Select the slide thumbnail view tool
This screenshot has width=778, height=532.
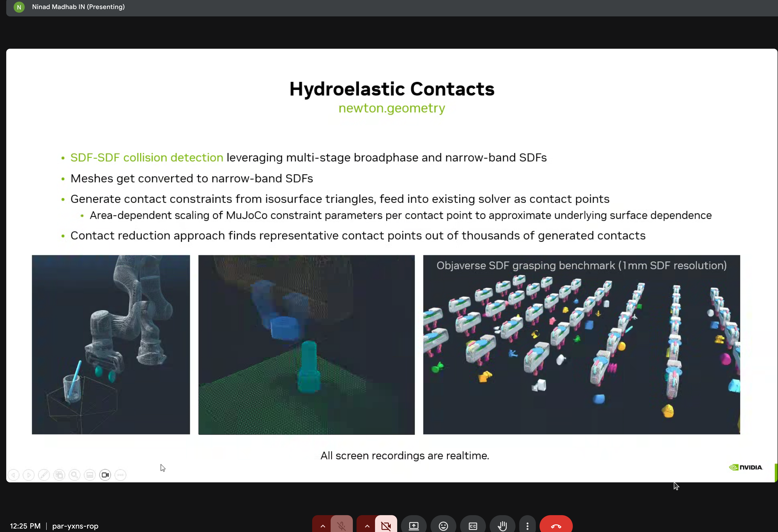coord(90,475)
